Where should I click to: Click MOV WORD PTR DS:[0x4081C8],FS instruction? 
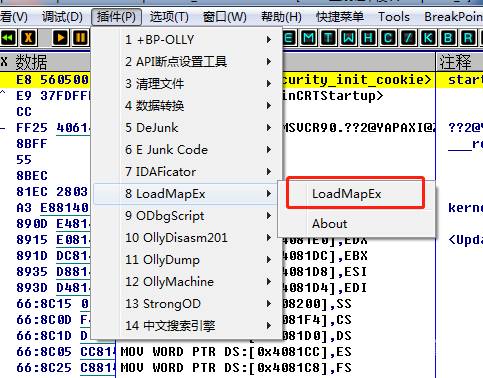[x=236, y=368]
